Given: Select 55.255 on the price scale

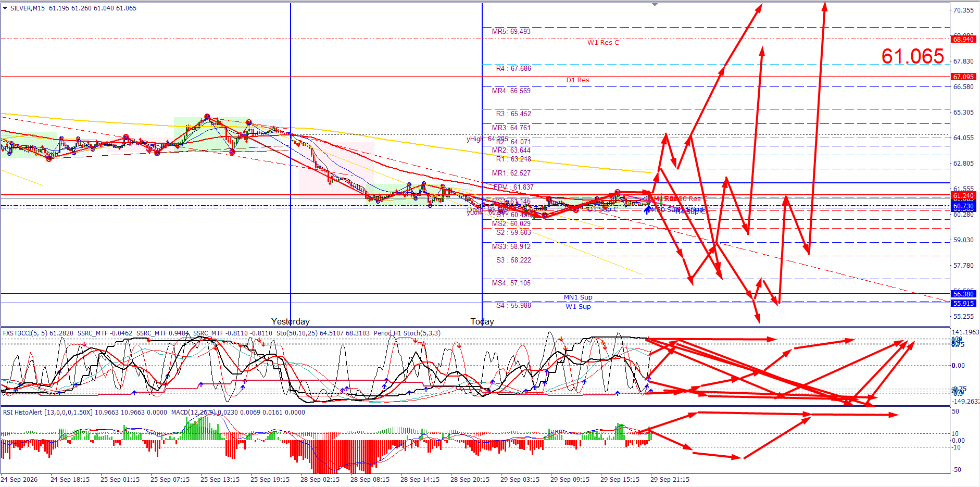Looking at the screenshot, I should [963, 317].
